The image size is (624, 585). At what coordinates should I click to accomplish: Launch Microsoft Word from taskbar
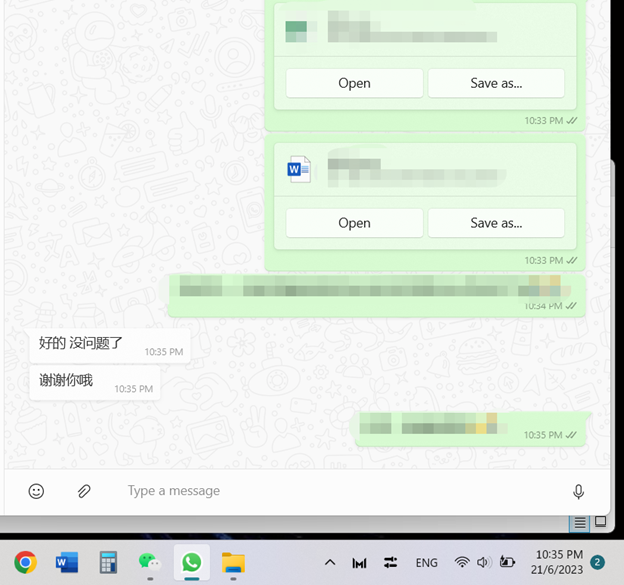tap(67, 562)
